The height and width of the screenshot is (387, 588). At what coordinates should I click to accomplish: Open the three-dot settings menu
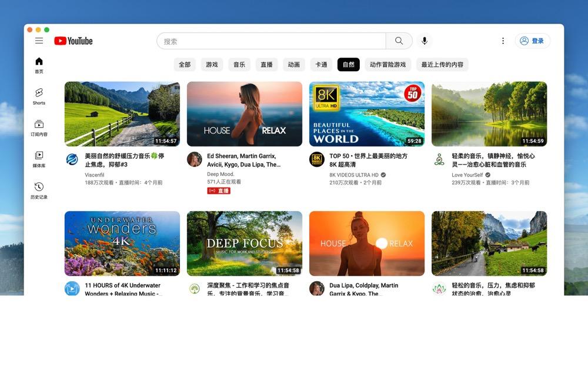point(503,41)
